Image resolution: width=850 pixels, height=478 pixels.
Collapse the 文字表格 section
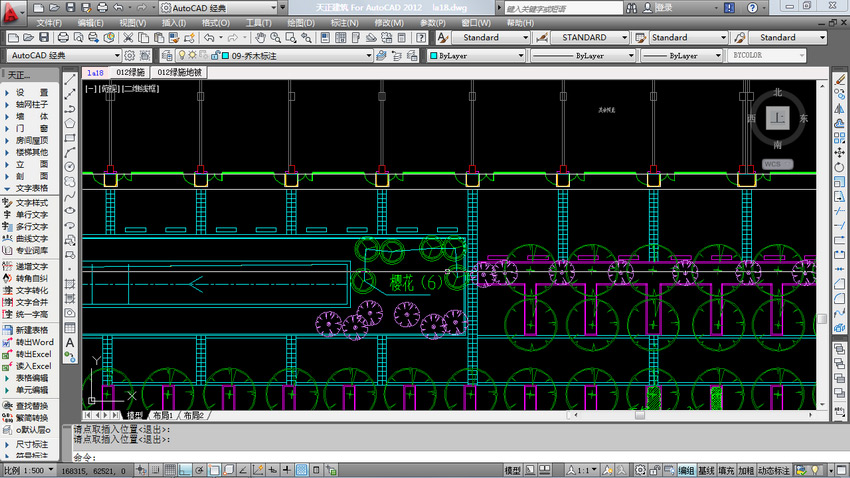click(7, 188)
